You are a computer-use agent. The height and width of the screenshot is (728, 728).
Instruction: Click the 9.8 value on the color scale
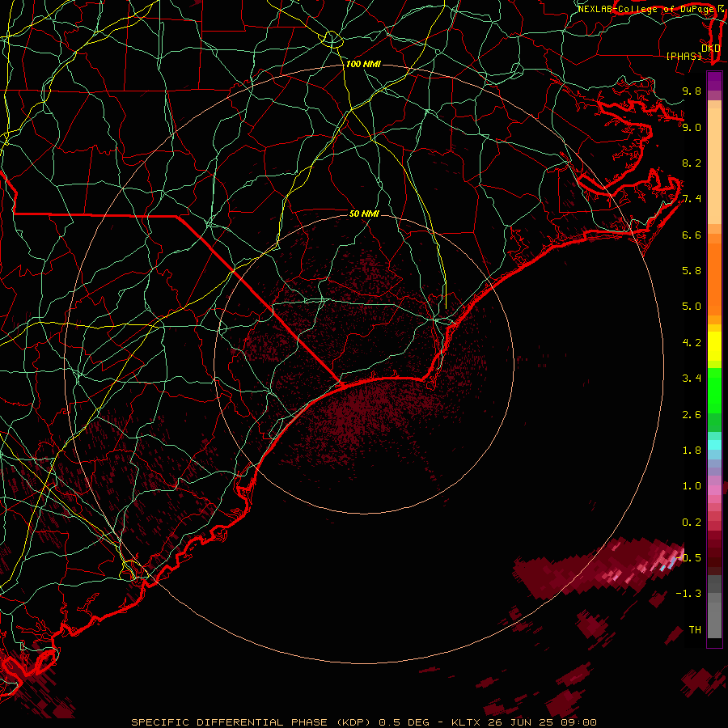(692, 91)
